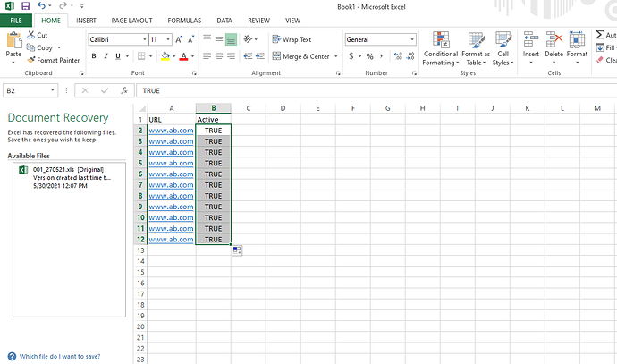This screenshot has height=364, width=617.
Task: Click 'Which file do I want to save?' link
Action: click(60, 357)
